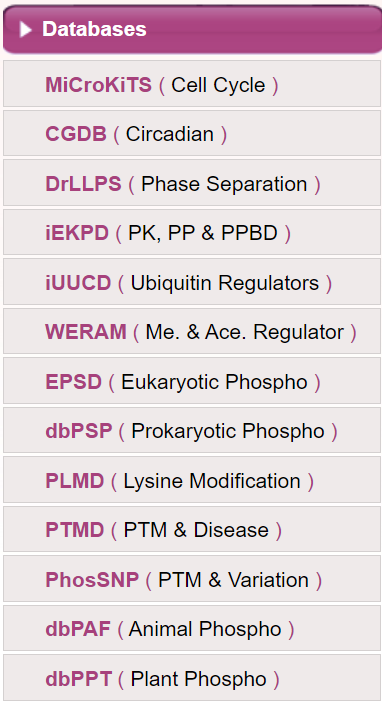Viewport: 382px width, 705px height.
Task: Open MiCroKiTS Cell Cycle database
Action: tap(192, 84)
